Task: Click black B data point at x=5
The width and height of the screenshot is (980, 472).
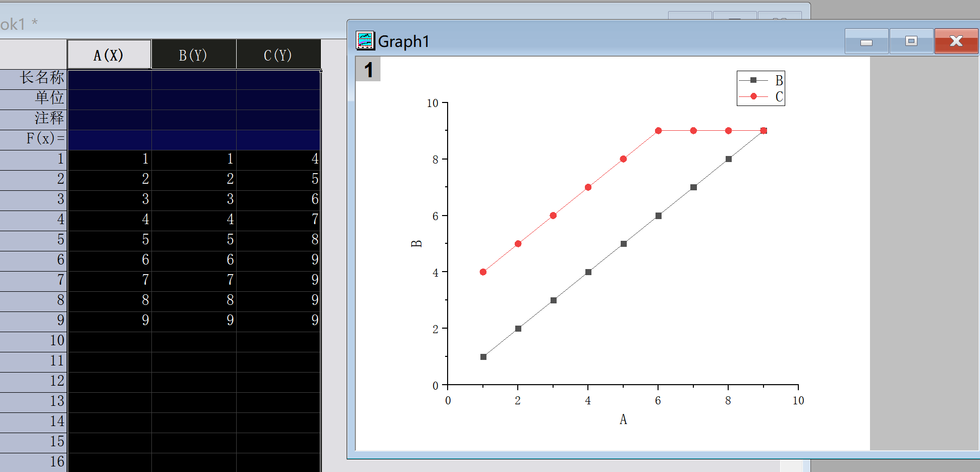Action: 624,244
